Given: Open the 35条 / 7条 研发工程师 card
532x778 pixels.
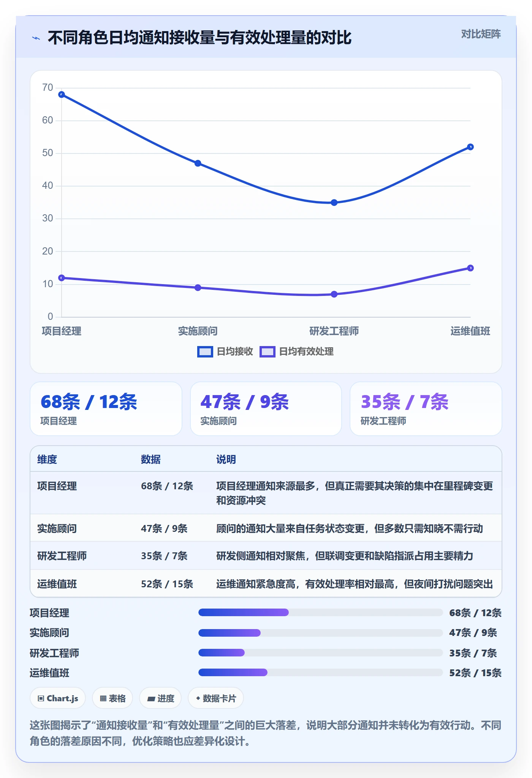Looking at the screenshot, I should click(x=426, y=409).
